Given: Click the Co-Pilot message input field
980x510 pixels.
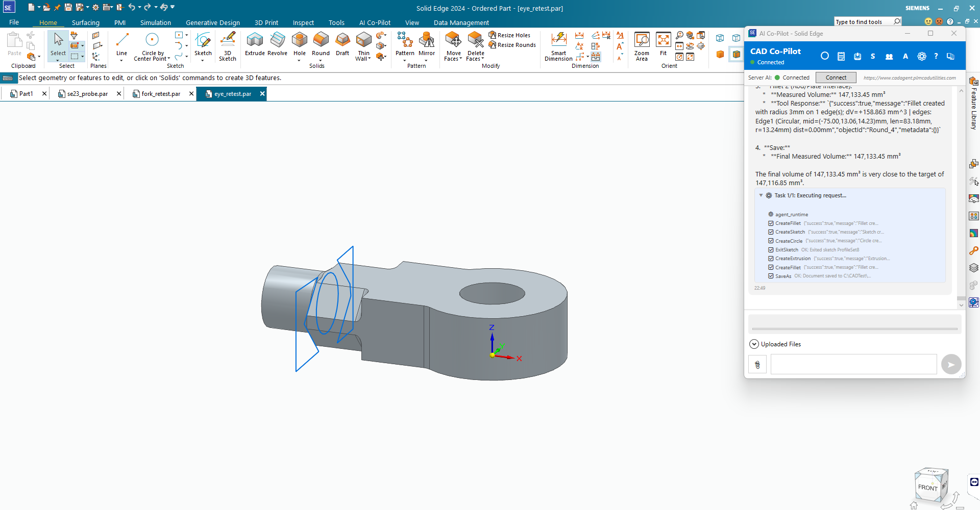Looking at the screenshot, I should [853, 364].
